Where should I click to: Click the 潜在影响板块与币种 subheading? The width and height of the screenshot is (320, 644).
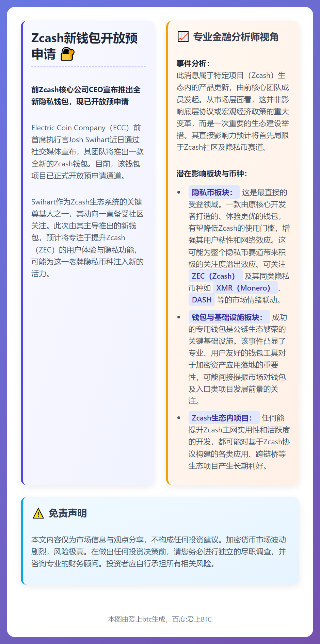tap(212, 174)
